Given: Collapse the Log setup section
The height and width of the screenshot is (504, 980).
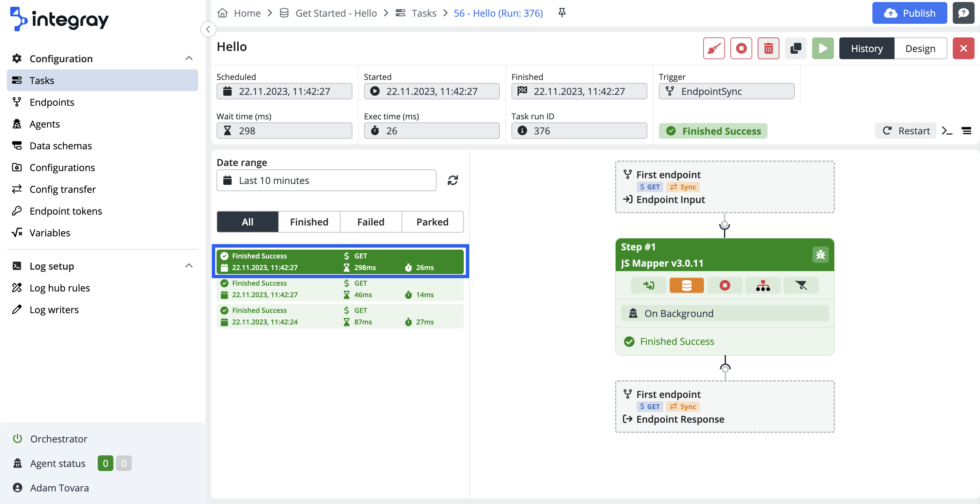Looking at the screenshot, I should (189, 266).
